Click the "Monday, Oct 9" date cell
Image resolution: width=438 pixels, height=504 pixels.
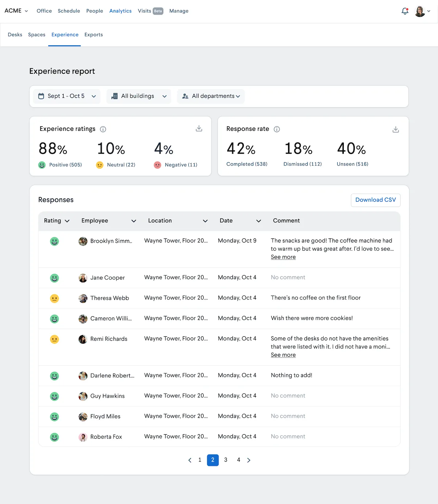point(237,241)
